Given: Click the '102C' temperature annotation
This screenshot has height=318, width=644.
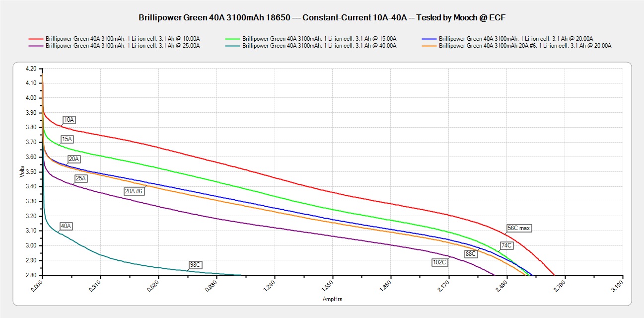Looking at the screenshot, I should tap(440, 262).
